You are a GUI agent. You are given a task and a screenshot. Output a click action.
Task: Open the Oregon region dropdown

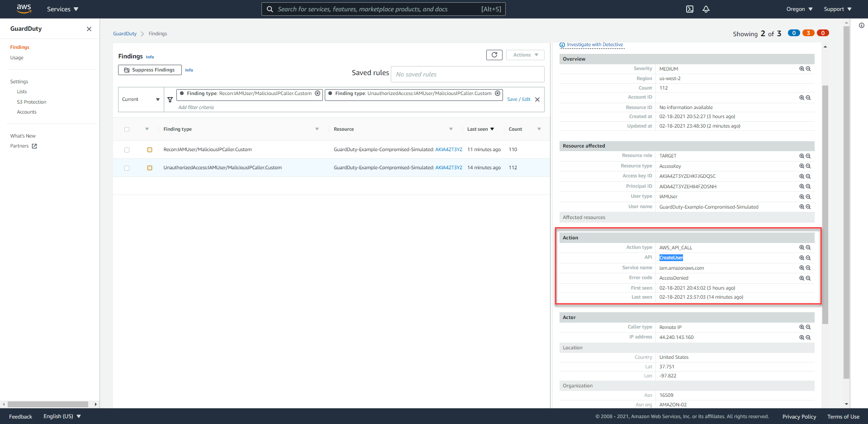pyautogui.click(x=799, y=9)
